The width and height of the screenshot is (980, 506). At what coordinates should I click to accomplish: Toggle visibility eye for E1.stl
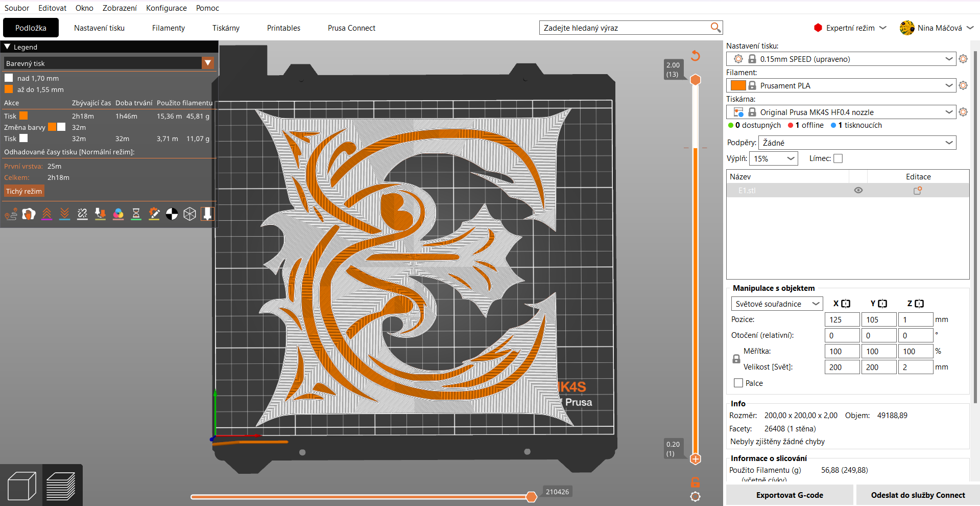point(858,190)
